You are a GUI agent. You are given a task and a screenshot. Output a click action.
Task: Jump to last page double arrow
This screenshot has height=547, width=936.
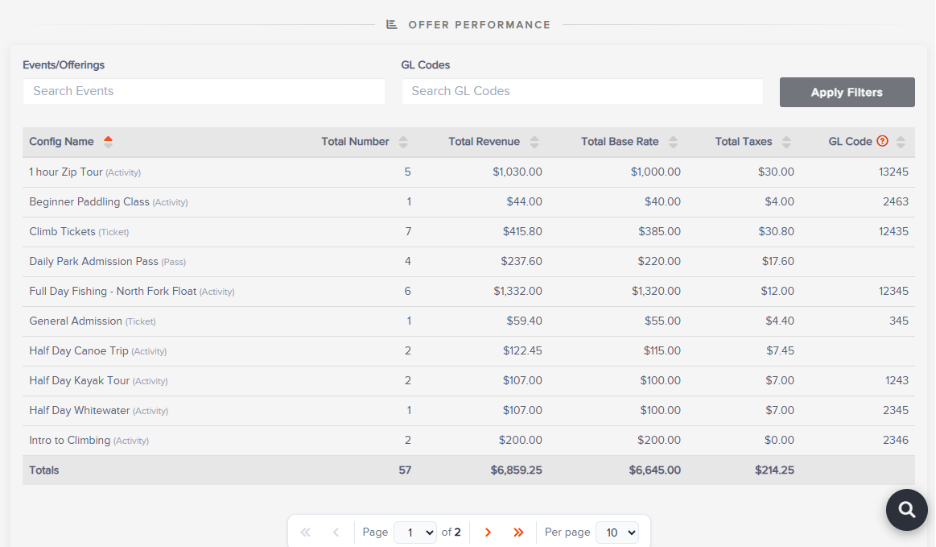coord(518,532)
